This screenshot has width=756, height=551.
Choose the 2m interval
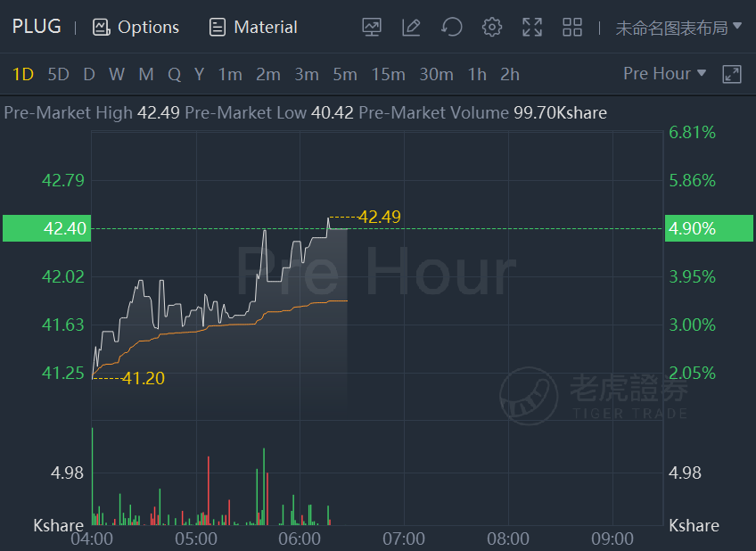(268, 75)
